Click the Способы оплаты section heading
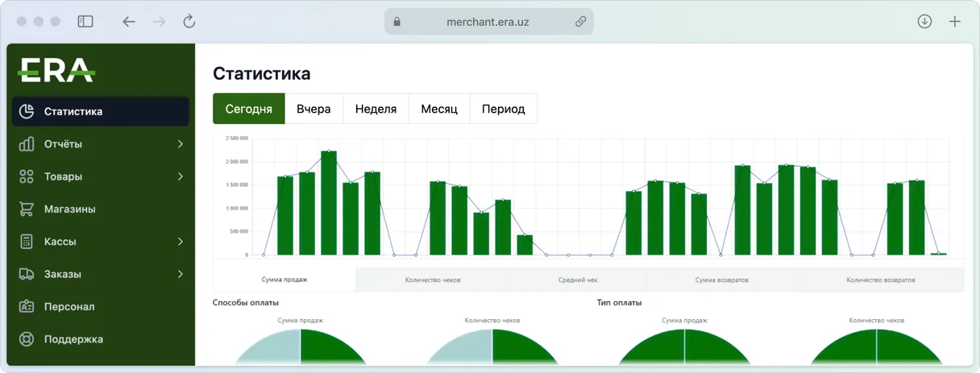This screenshot has height=373, width=980. 246,302
